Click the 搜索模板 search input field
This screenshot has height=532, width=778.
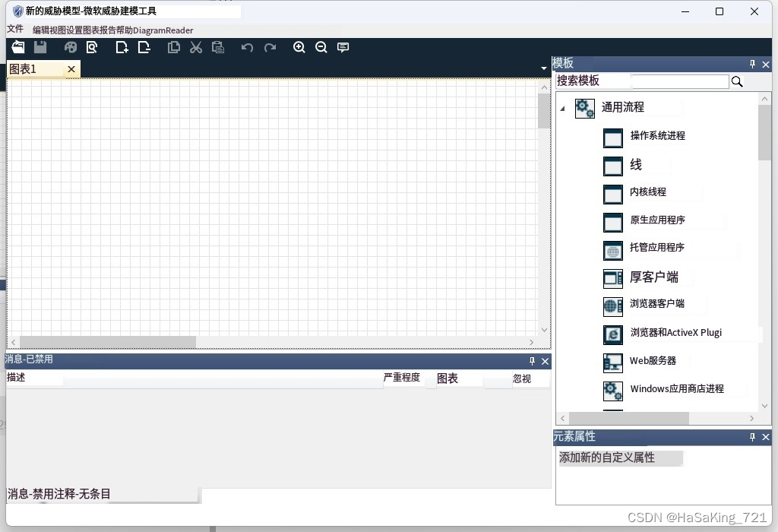tap(680, 81)
